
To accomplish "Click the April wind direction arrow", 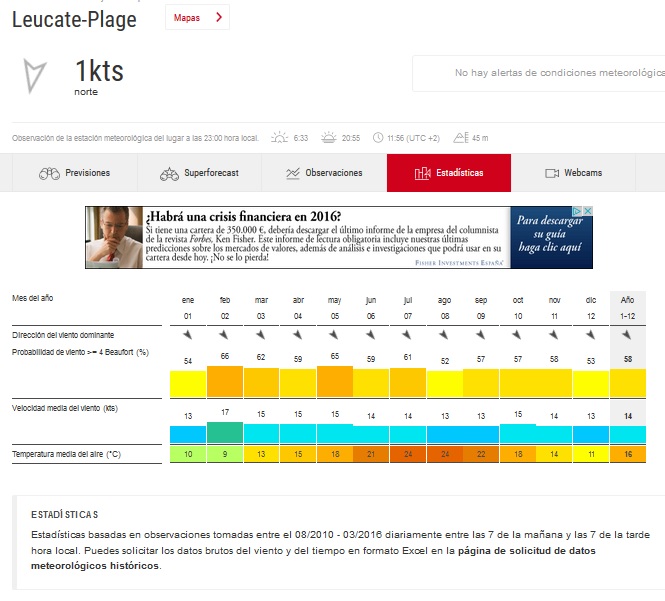I will coord(298,335).
